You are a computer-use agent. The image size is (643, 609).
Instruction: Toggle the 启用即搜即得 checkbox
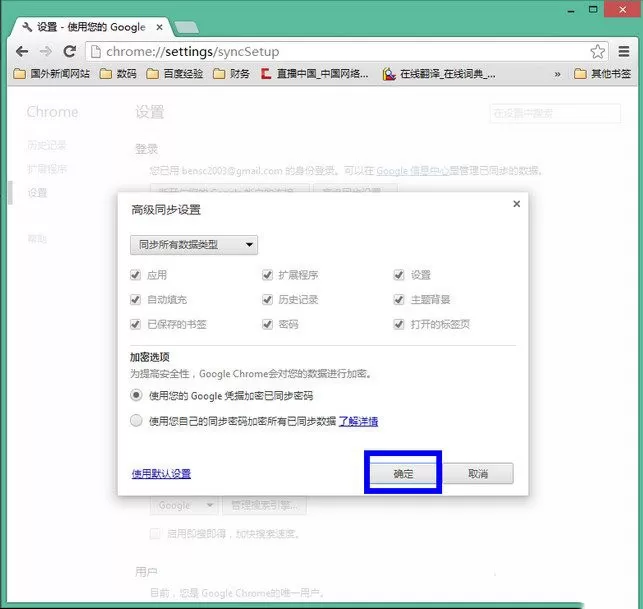[x=155, y=534]
